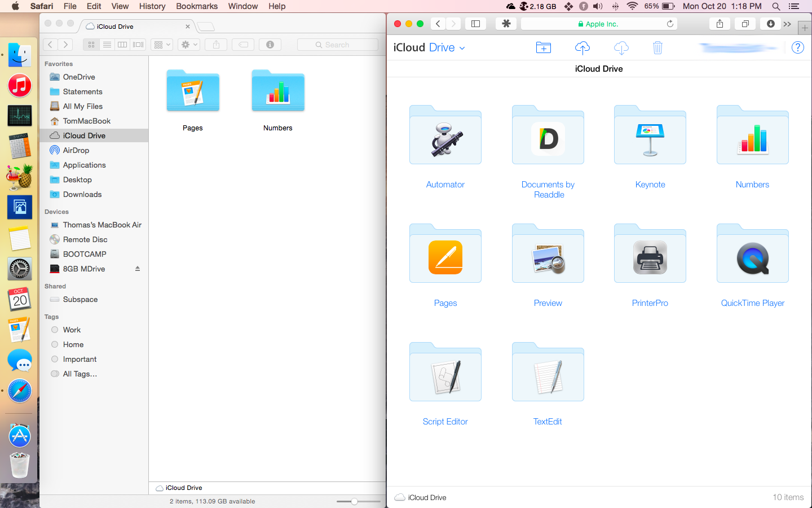Screen dimensions: 812x508
Task: Open Bookmarks menu
Action: click(x=197, y=6)
